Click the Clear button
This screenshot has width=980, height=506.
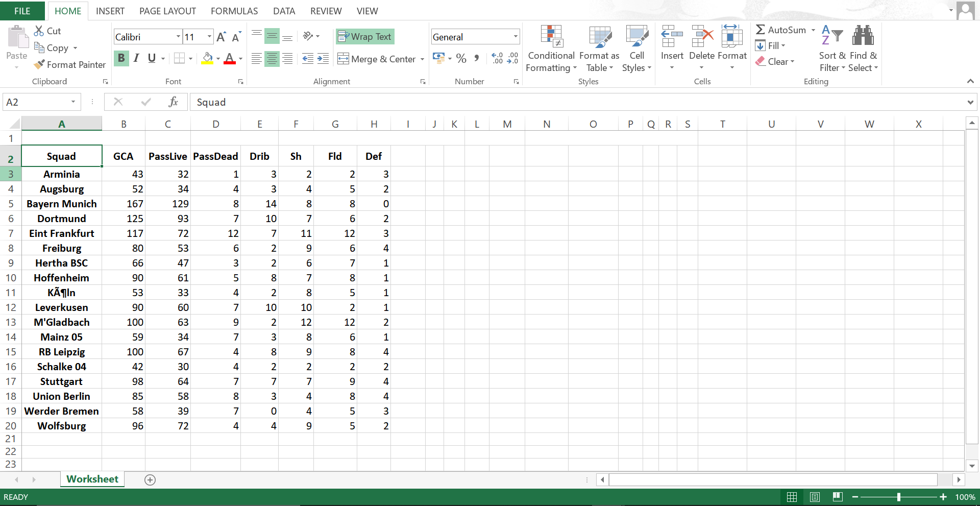[775, 61]
